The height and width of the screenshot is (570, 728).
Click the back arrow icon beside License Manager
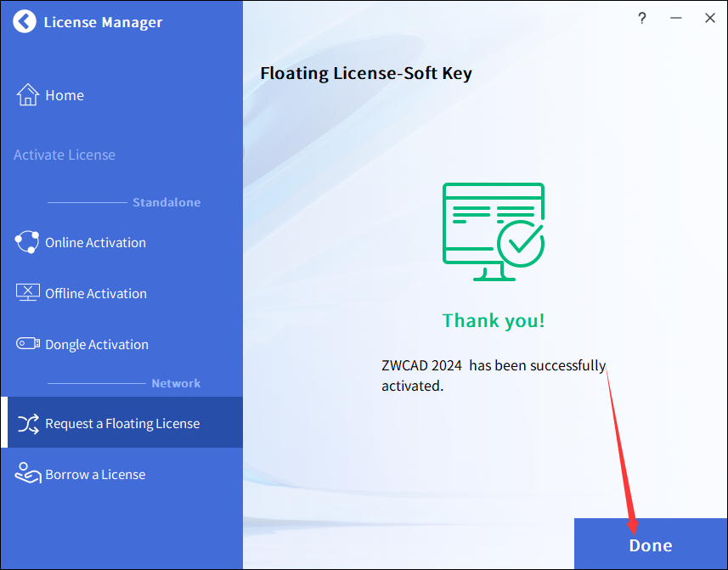pyautogui.click(x=25, y=21)
